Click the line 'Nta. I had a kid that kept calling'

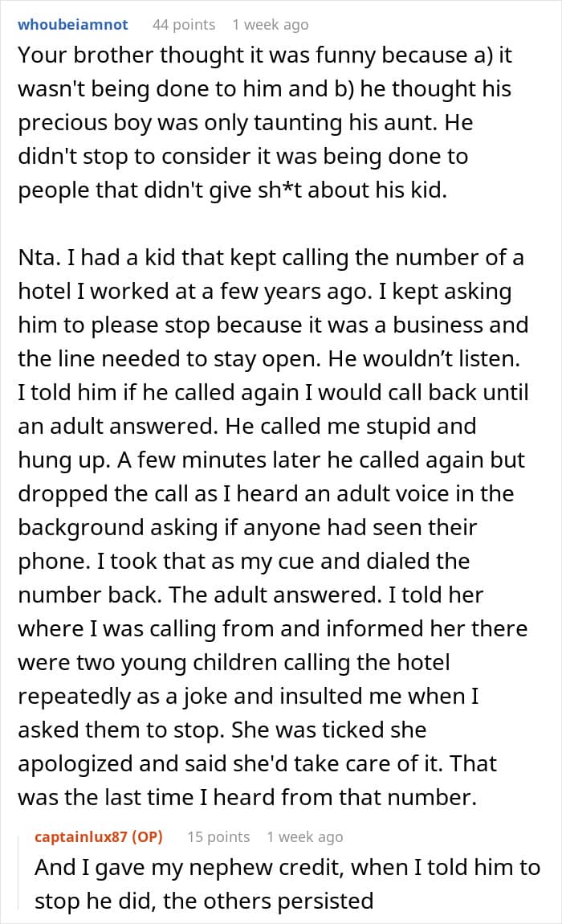271,258
